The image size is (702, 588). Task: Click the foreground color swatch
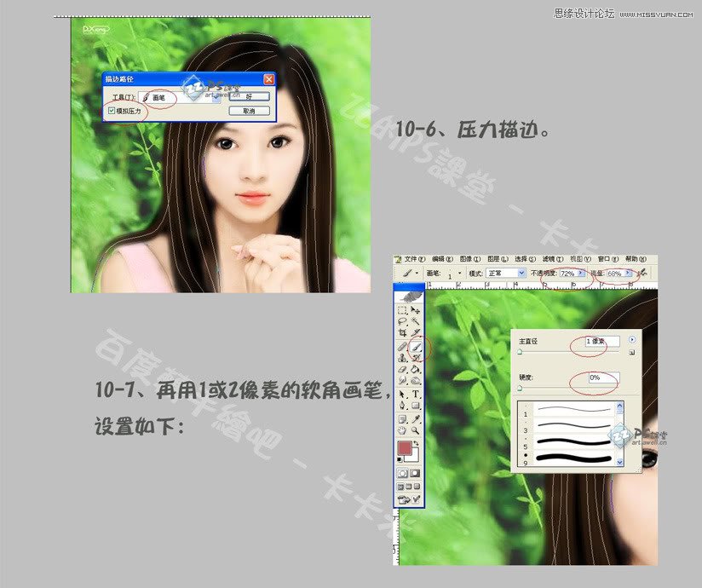403,447
